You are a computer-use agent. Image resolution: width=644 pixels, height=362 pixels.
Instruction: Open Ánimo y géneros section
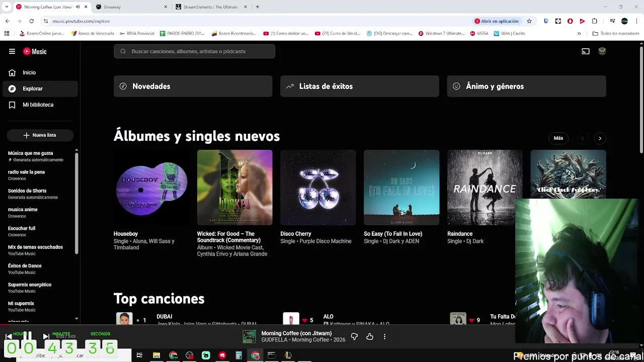point(526,86)
